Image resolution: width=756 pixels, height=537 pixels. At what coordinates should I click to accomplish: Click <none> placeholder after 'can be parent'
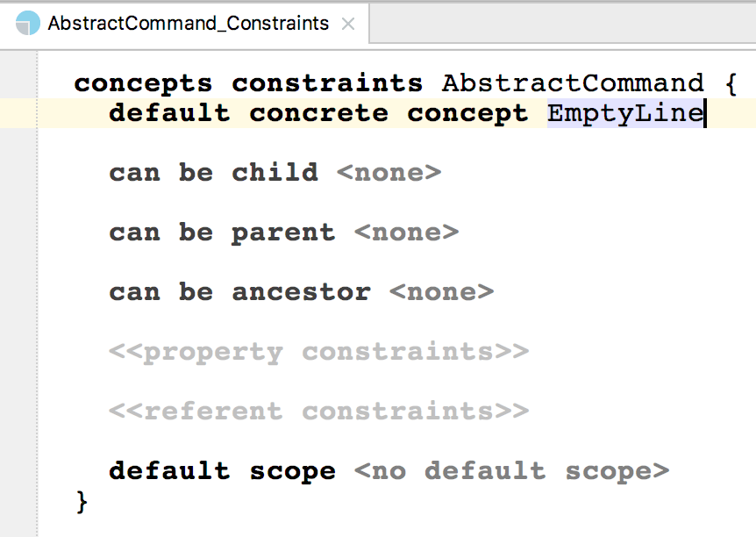[x=406, y=233]
